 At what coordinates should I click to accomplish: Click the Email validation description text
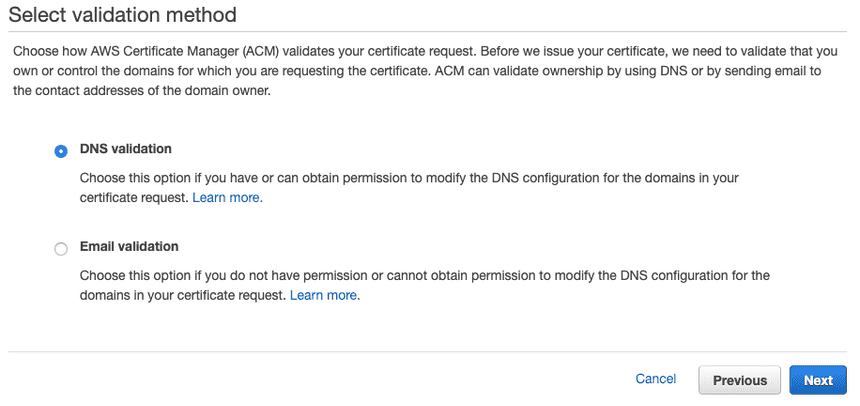click(x=425, y=285)
